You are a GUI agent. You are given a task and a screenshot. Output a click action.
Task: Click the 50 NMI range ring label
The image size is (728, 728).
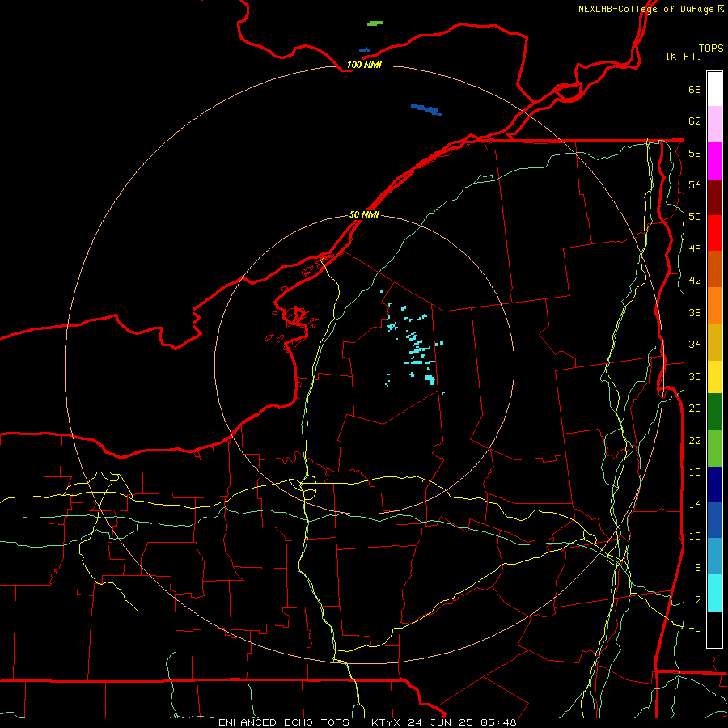pos(364,214)
